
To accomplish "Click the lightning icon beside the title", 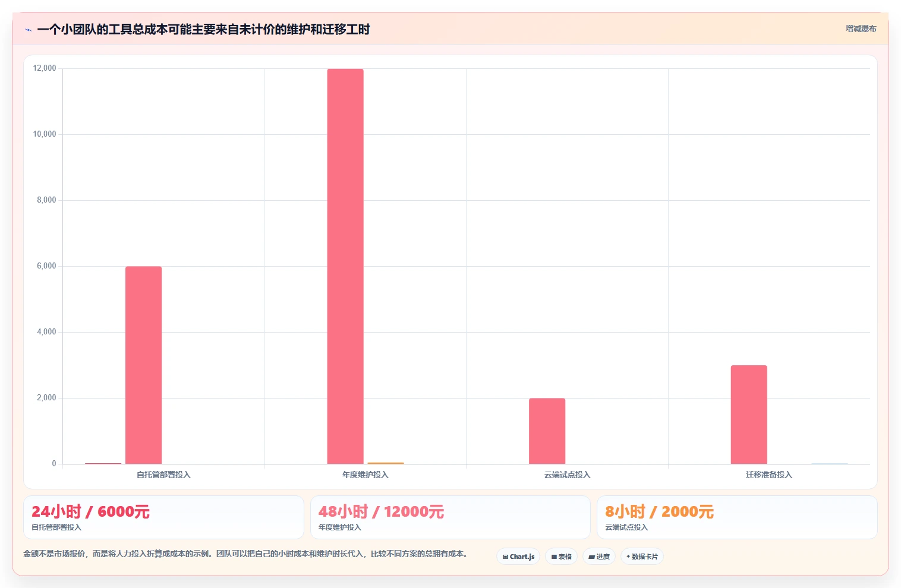I will tap(28, 30).
